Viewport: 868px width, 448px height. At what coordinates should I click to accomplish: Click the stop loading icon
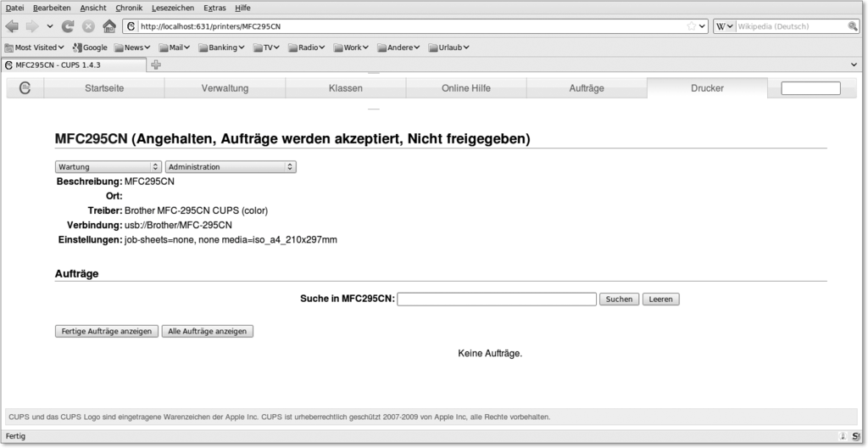coord(88,26)
